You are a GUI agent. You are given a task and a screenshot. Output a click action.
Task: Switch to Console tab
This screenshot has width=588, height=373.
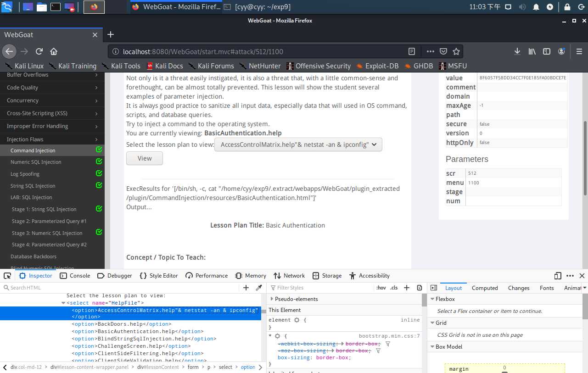(75, 276)
